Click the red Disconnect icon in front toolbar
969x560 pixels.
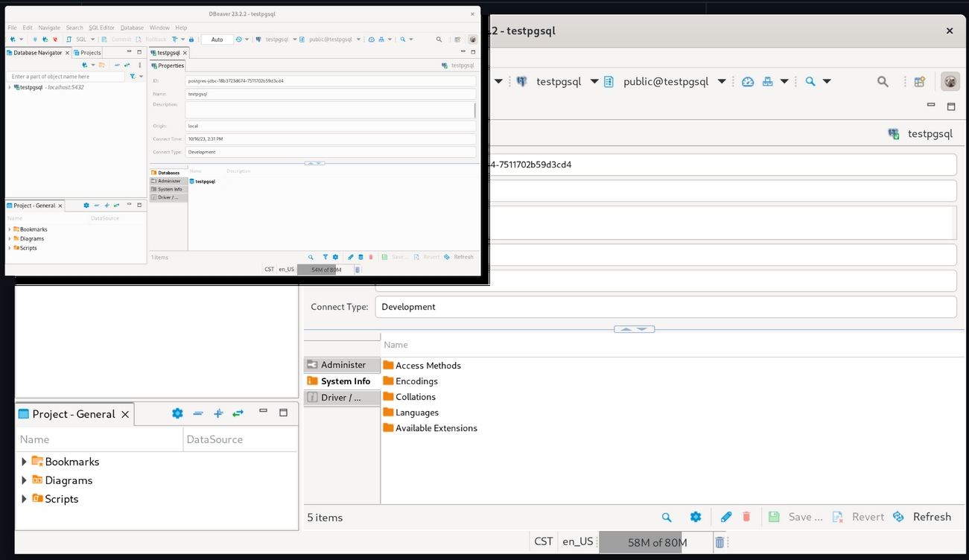coord(55,39)
